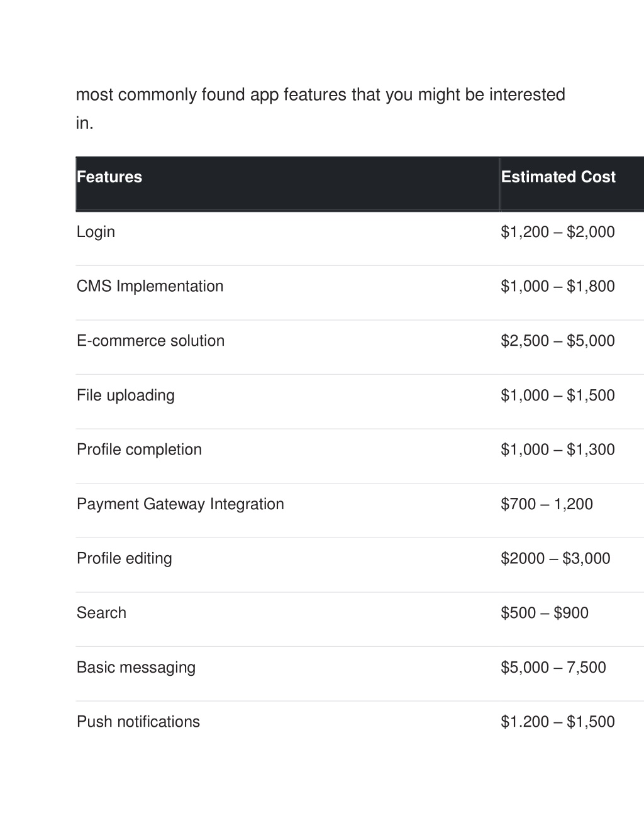Click the Basic messaging feature
This screenshot has width=644, height=833.
tap(136, 667)
